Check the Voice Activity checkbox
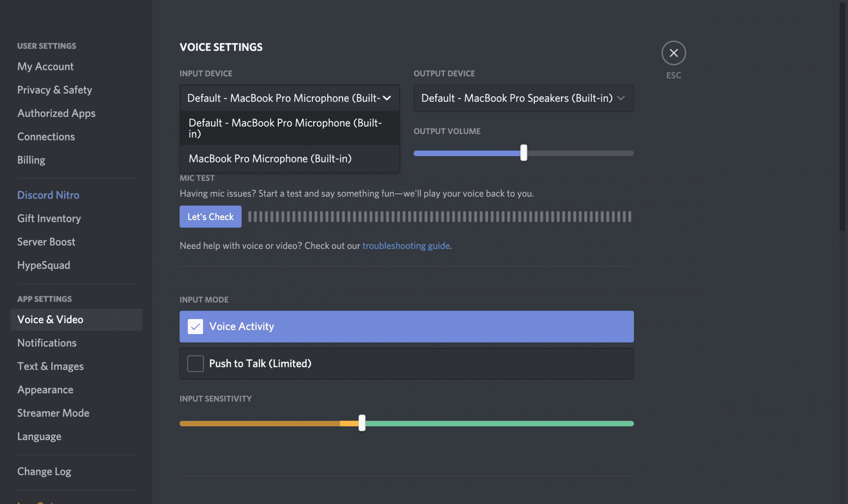The width and height of the screenshot is (848, 504). pyautogui.click(x=195, y=327)
